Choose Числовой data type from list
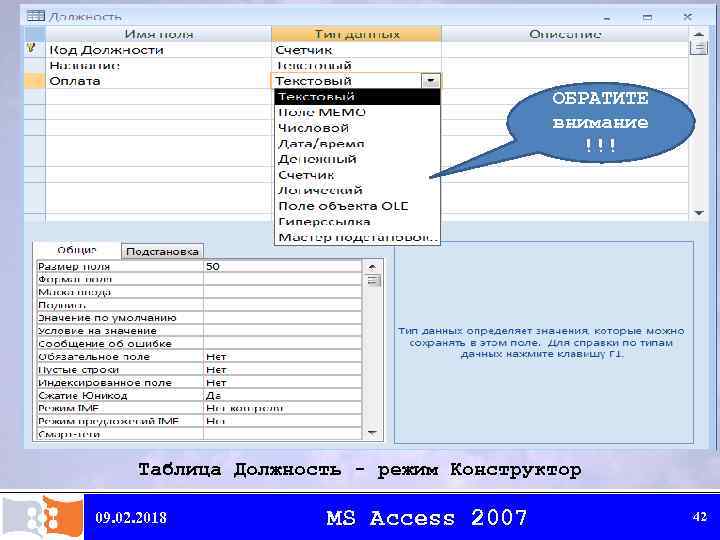720x540 pixels. pyautogui.click(x=357, y=128)
